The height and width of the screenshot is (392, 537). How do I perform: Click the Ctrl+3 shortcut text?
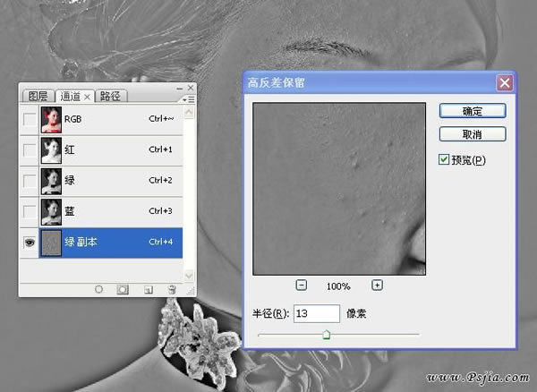(160, 211)
